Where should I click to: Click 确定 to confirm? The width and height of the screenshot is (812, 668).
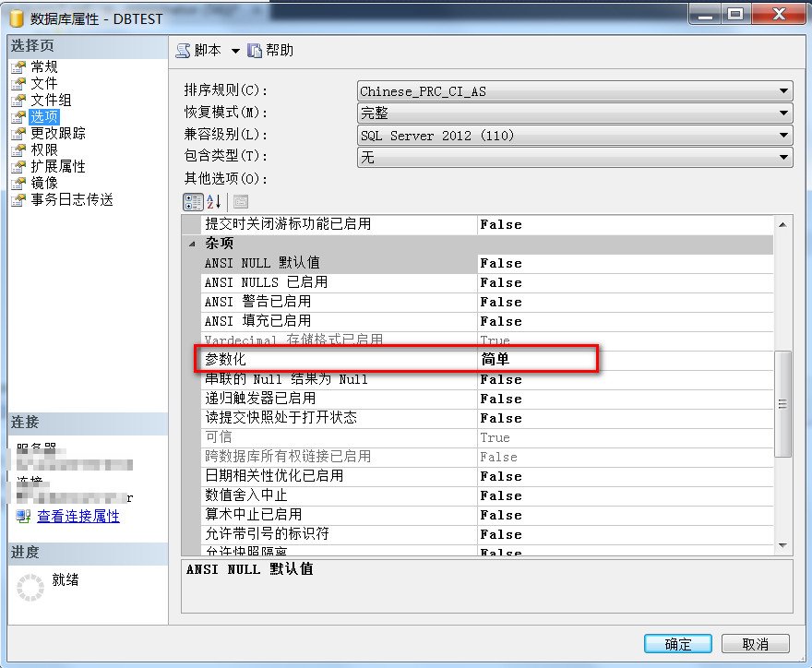click(x=678, y=644)
